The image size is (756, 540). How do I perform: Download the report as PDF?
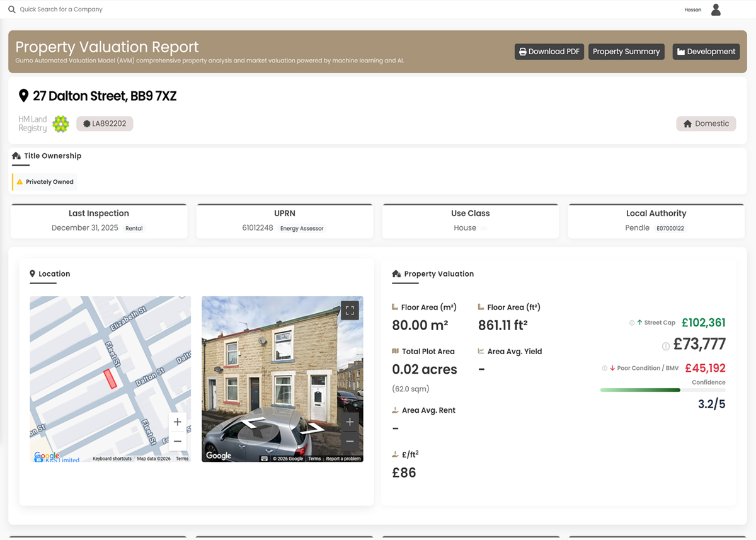pyautogui.click(x=549, y=52)
